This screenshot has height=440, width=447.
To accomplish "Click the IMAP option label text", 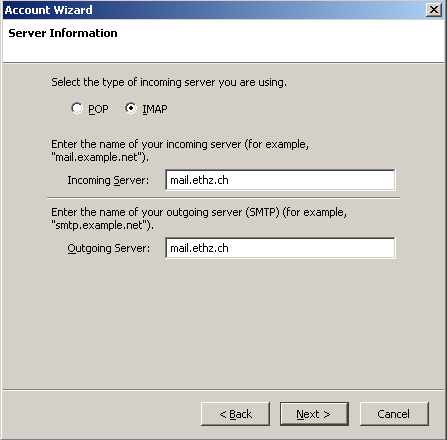I will (155, 109).
